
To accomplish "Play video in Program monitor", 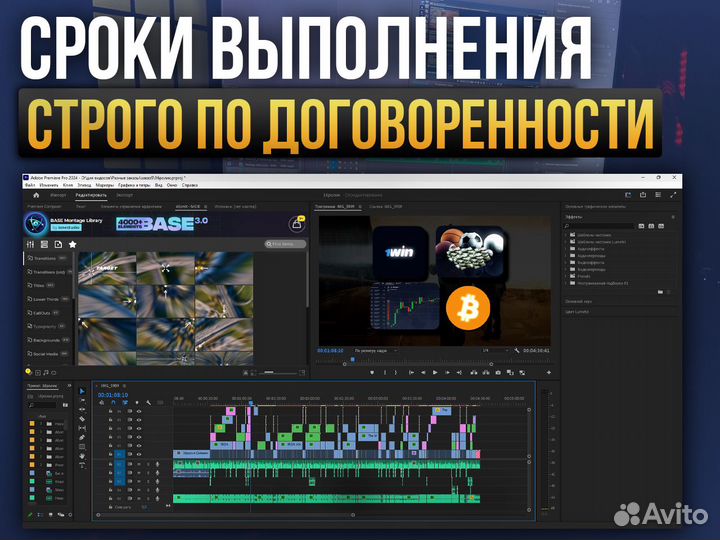I will point(435,372).
